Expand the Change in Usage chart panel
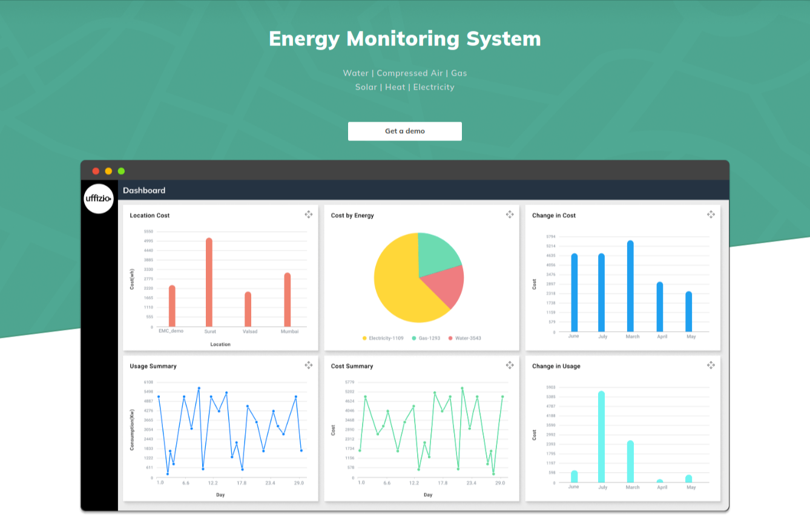The height and width of the screenshot is (532, 810). pos(711,365)
